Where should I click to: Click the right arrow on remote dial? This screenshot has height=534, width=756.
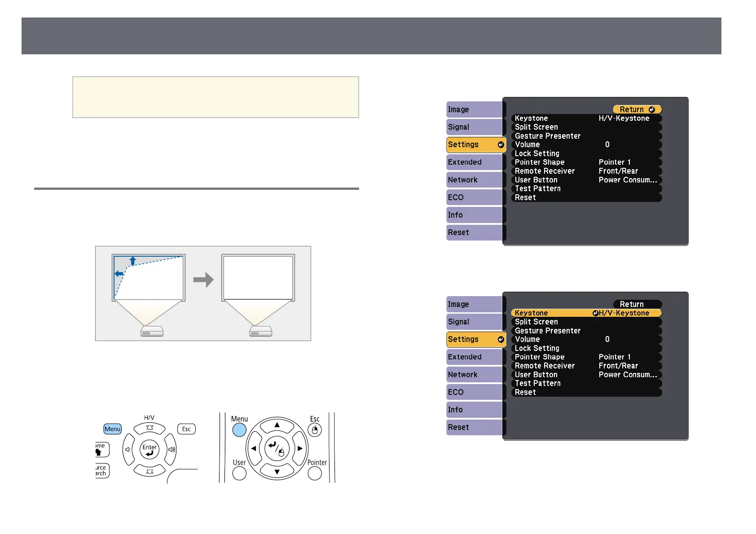click(299, 448)
